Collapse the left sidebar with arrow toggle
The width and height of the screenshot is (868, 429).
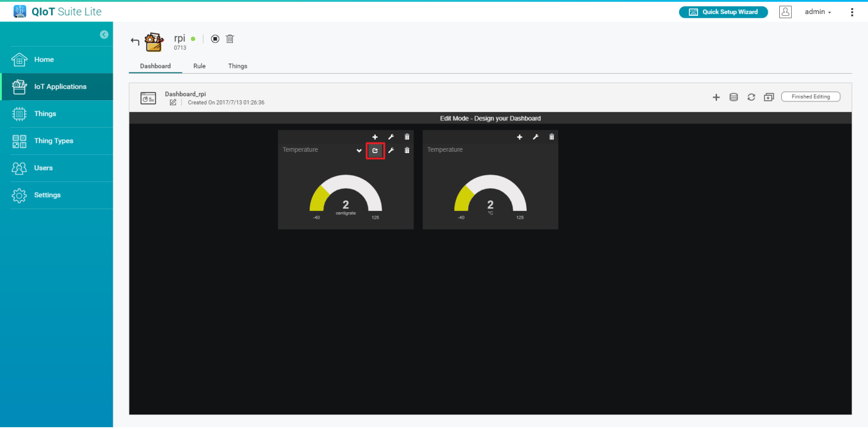click(x=104, y=35)
